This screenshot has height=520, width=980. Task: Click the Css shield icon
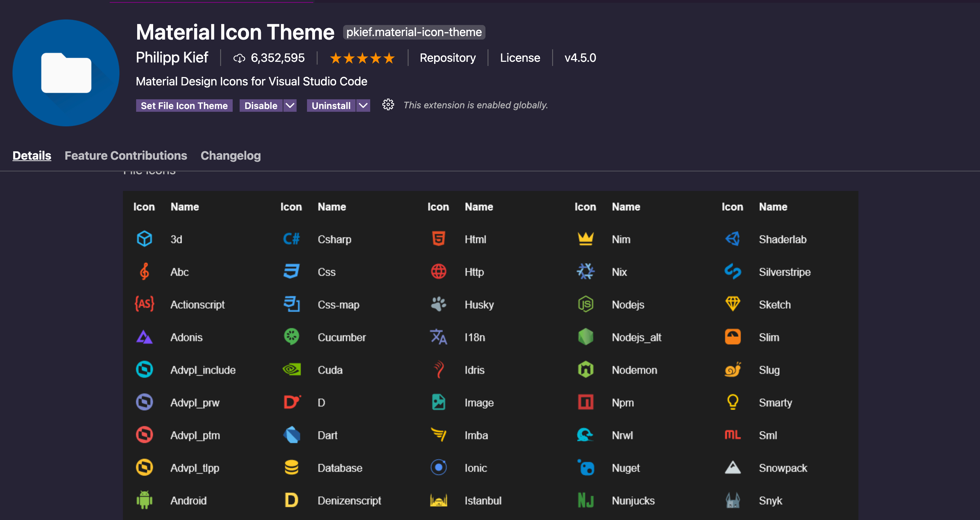click(291, 271)
